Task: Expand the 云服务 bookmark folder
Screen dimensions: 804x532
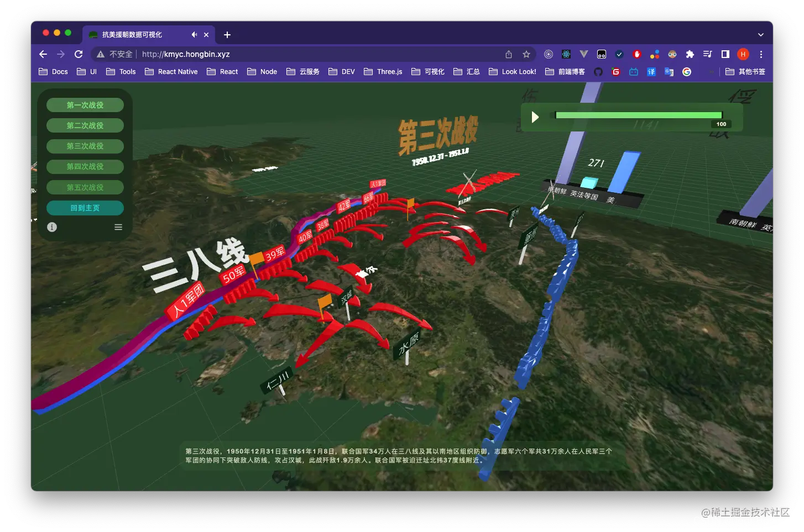Action: pos(303,72)
